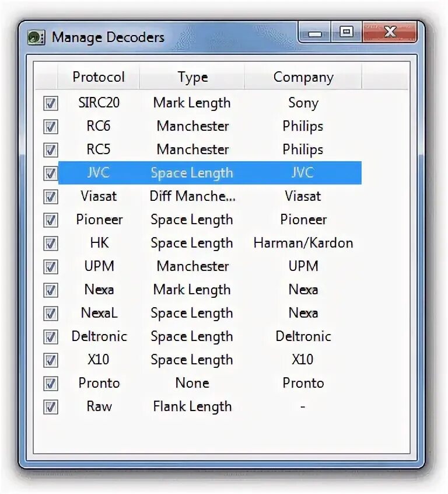Click the Harman/Kardon company cell
448x494 pixels.
(x=303, y=243)
